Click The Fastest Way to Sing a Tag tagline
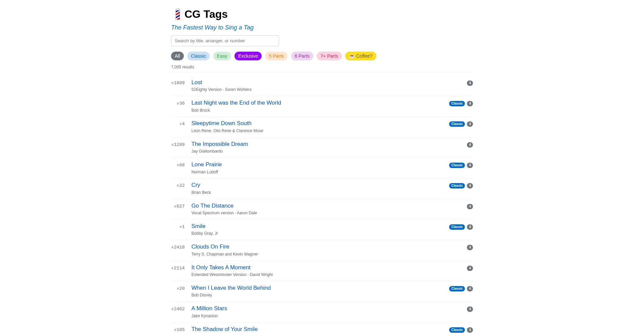644x333 pixels. pyautogui.click(x=212, y=27)
